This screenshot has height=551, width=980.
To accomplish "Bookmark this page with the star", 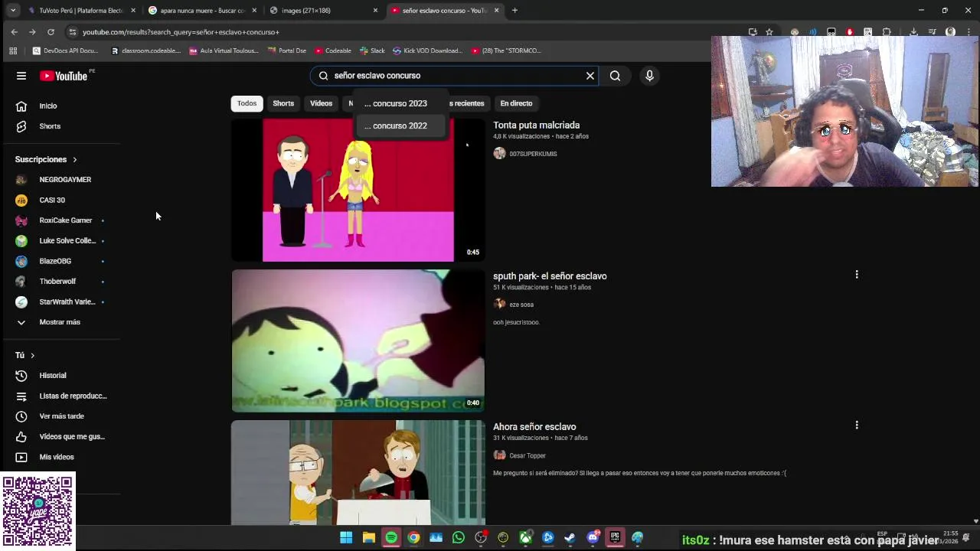I will click(x=769, y=32).
